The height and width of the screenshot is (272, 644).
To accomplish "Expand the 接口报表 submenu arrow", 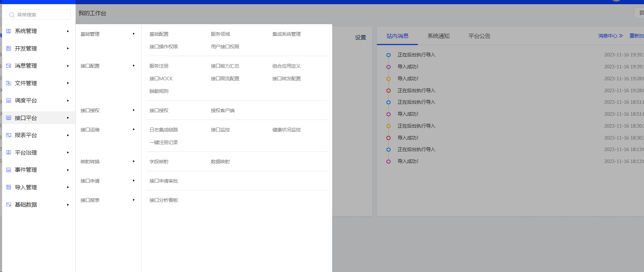I will click(x=134, y=200).
